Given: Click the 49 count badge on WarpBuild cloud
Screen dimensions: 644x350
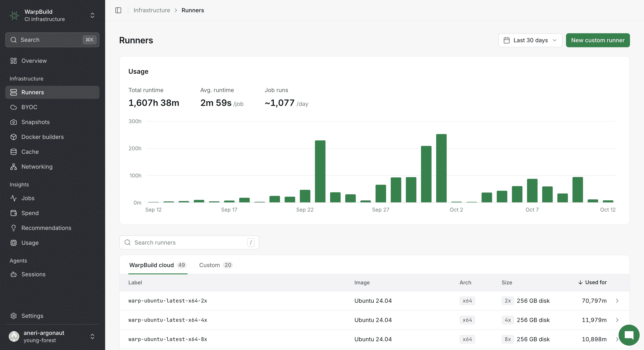Looking at the screenshot, I should 182,265.
